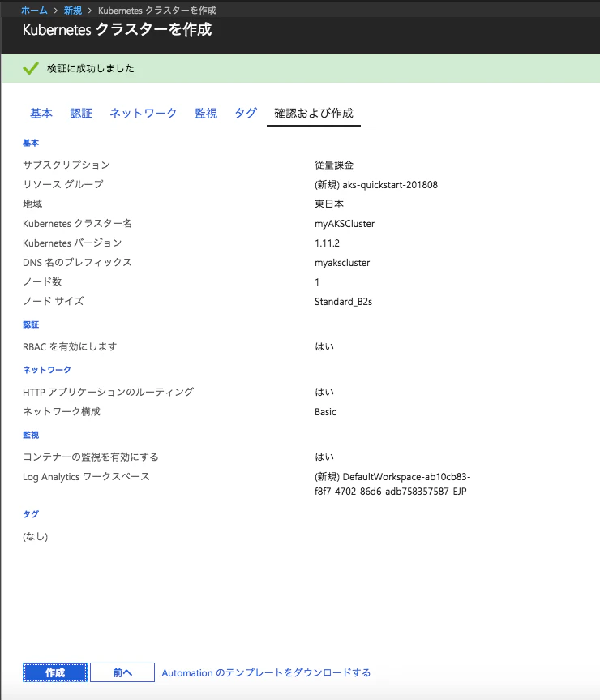Switch to the 基本 tab
The height and width of the screenshot is (700, 600).
coord(41,114)
